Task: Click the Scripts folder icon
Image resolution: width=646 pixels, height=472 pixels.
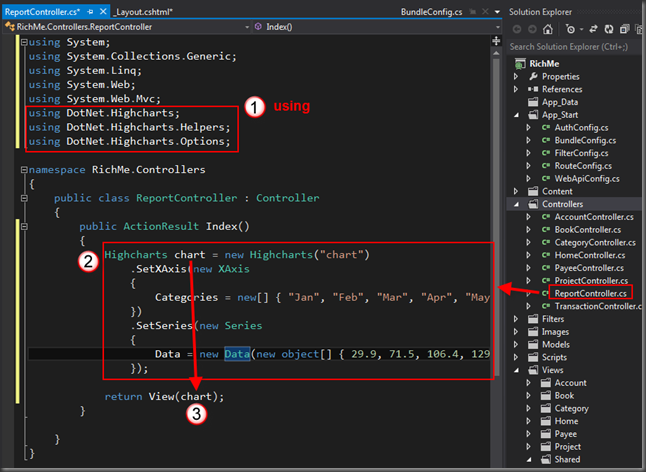Action: 533,357
